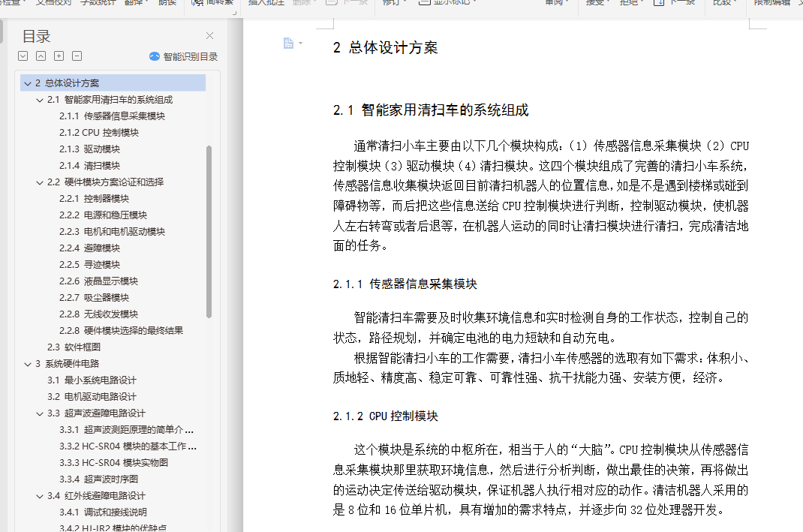The width and height of the screenshot is (803, 532).
Task: Navigate to 2.2.3 电机和电机驱动模块
Action: [112, 231]
